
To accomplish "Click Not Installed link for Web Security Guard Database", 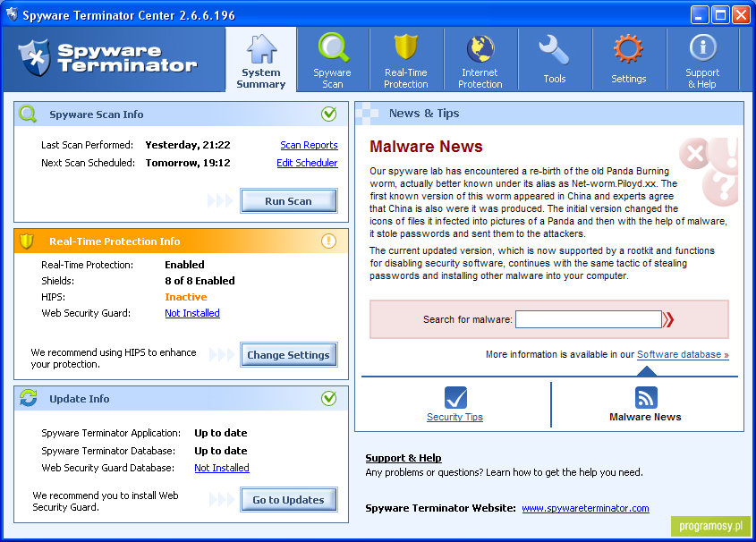I will click(x=222, y=468).
